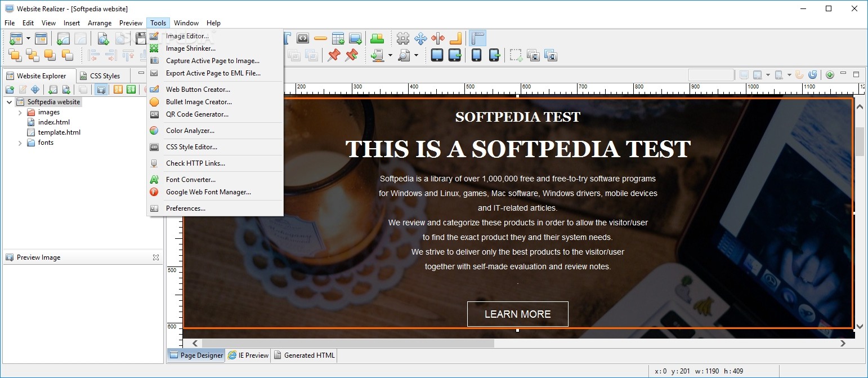Click the publish to server icon
This screenshot has height=378, width=868.
378,55
